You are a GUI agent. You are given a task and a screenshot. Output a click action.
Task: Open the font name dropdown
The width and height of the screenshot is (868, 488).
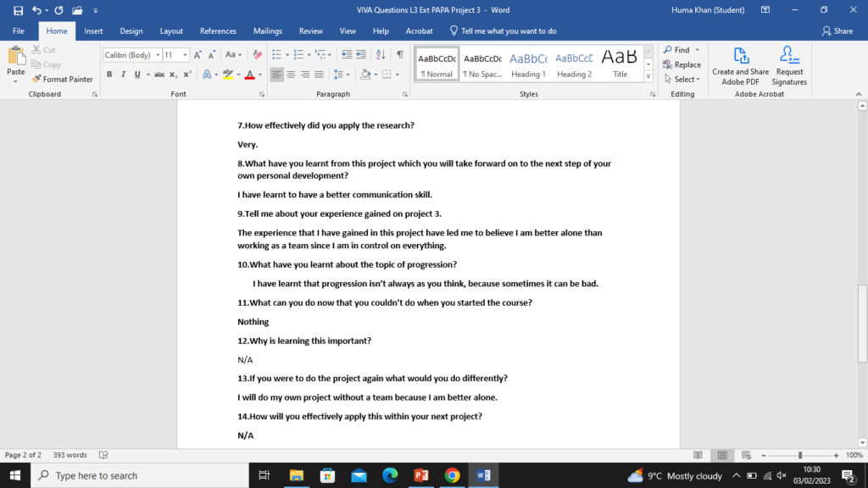(157, 55)
